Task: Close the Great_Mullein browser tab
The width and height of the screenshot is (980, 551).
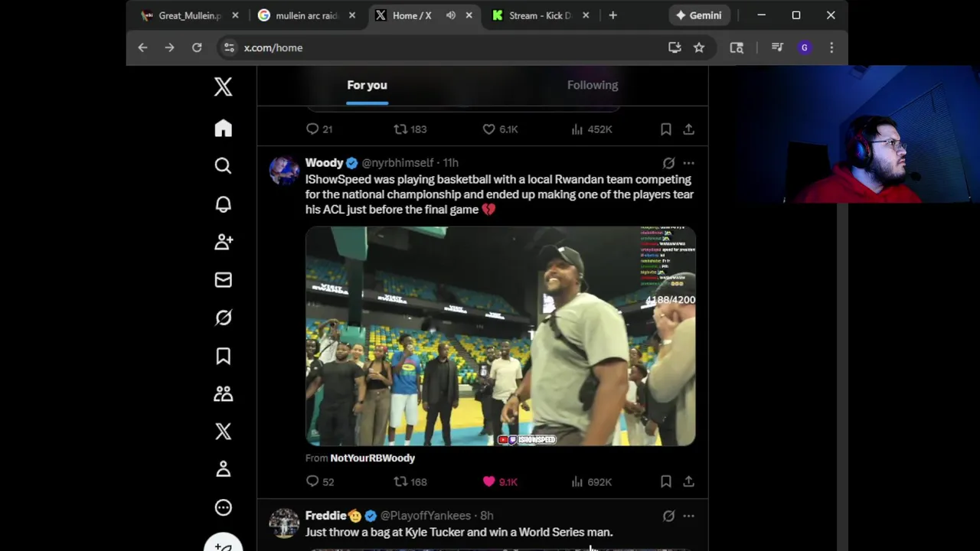Action: coord(235,15)
